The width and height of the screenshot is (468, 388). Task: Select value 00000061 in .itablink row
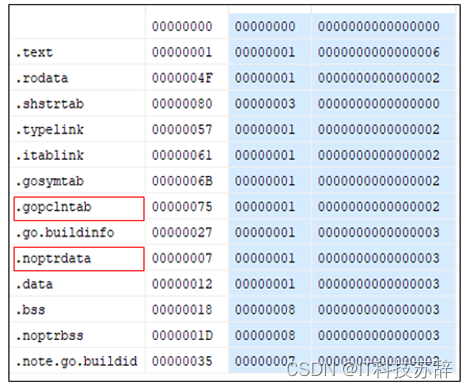[182, 155]
